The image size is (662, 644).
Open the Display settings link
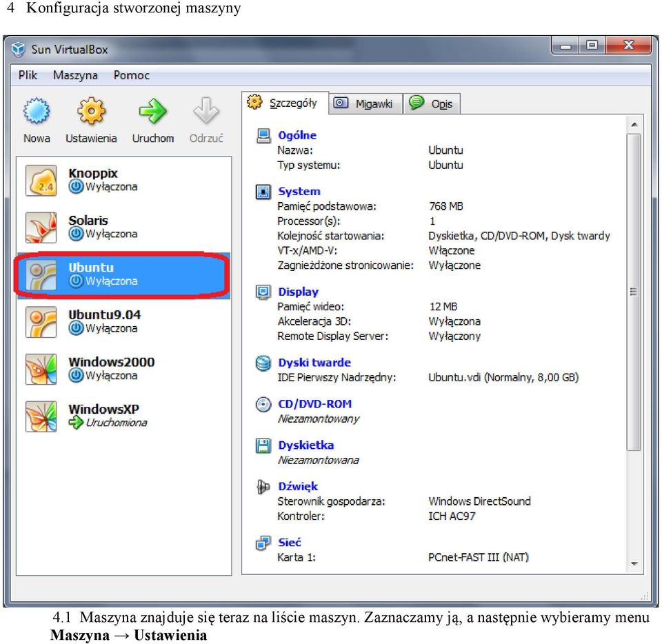(x=298, y=292)
